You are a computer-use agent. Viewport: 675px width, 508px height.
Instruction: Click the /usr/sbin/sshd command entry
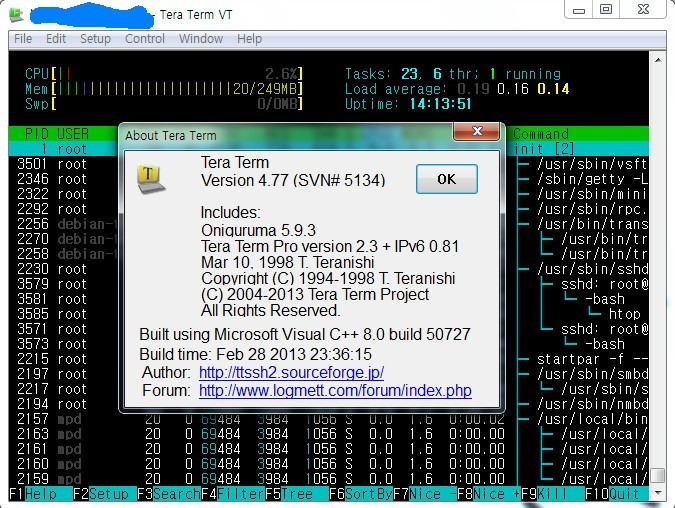[592, 269]
